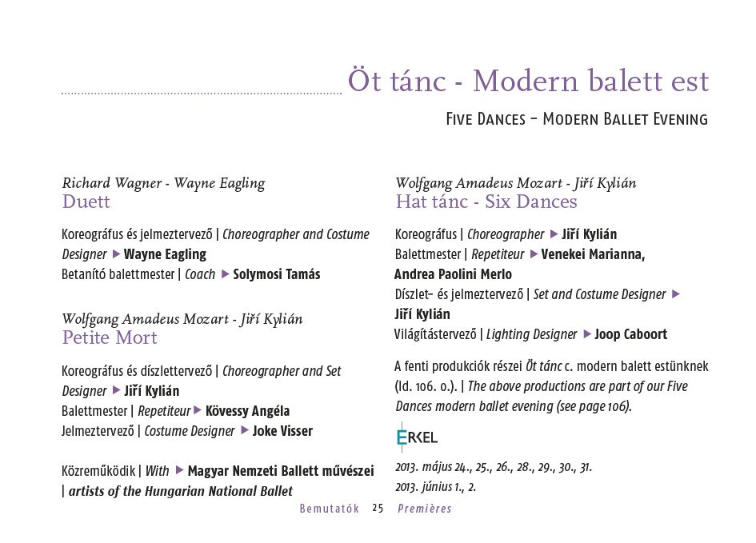Click the 2013. június dates line

(x=435, y=487)
